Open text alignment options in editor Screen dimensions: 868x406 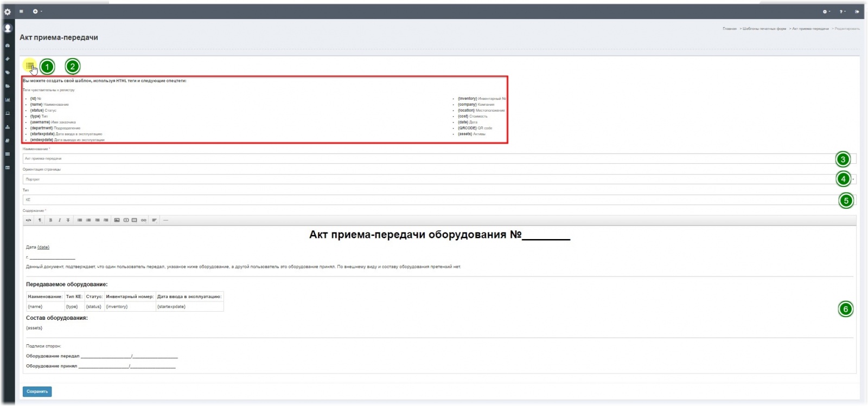tap(155, 220)
